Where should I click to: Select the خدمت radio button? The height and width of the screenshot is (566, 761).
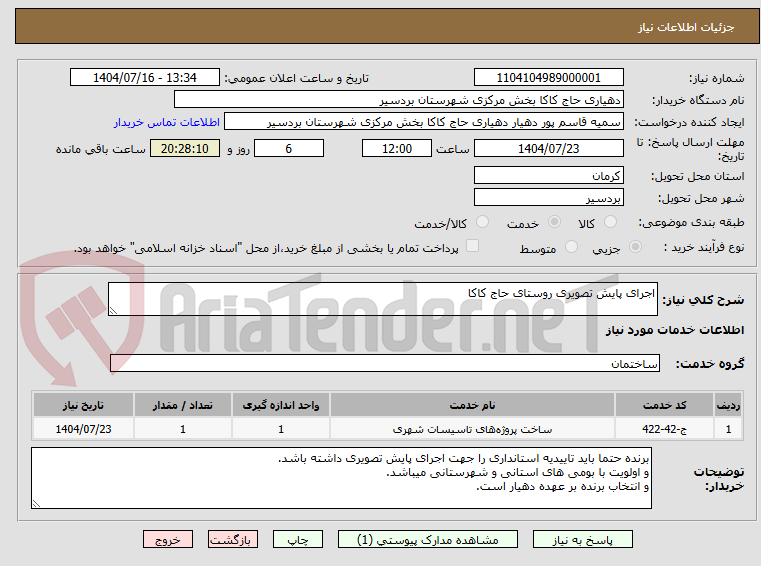[x=554, y=222]
